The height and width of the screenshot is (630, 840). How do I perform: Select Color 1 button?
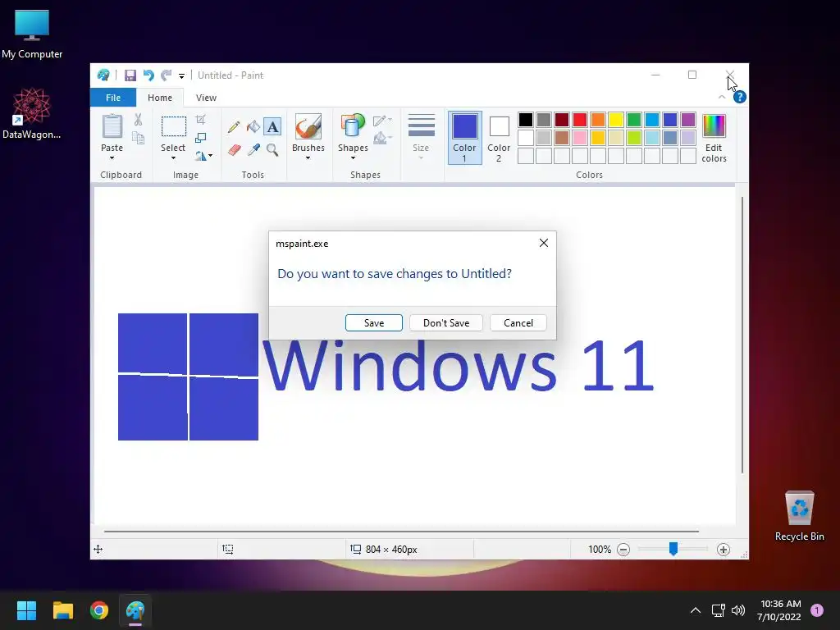point(464,138)
